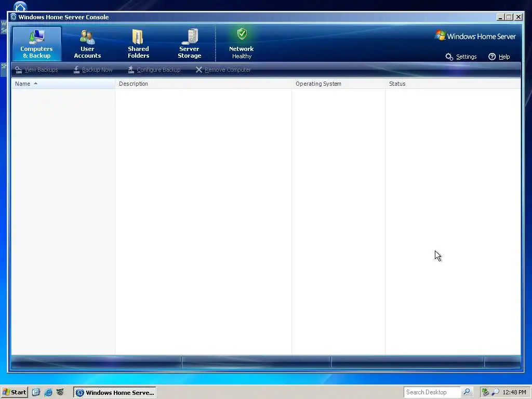This screenshot has width=532, height=399.
Task: Launch Internet Explorer from quick launch
Action: [48, 392]
